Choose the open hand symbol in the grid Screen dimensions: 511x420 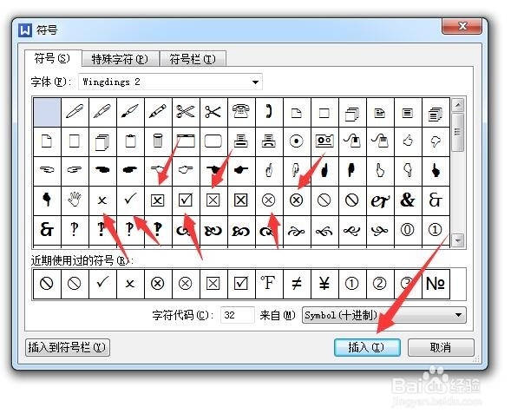pos(75,200)
